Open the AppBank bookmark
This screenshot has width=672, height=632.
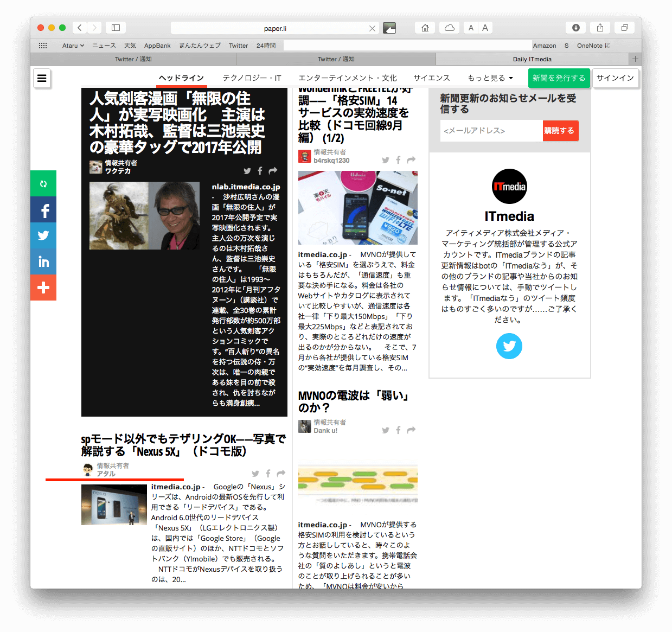point(157,46)
